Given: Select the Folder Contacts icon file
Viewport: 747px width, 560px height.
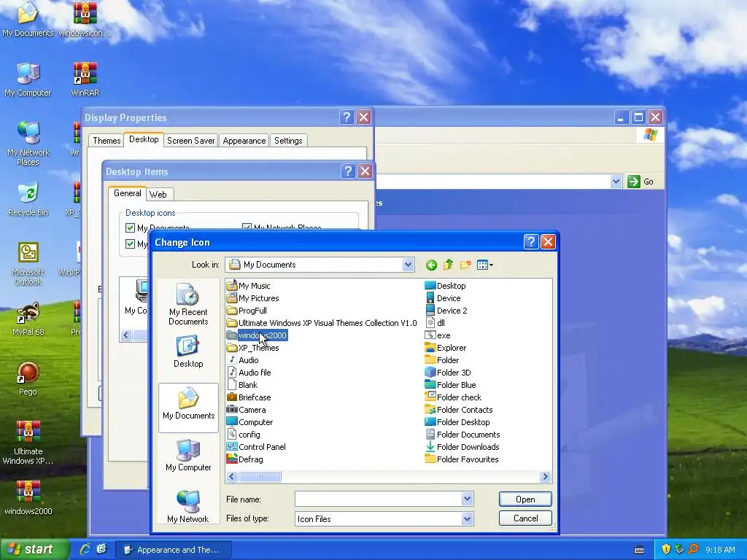Looking at the screenshot, I should click(459, 410).
